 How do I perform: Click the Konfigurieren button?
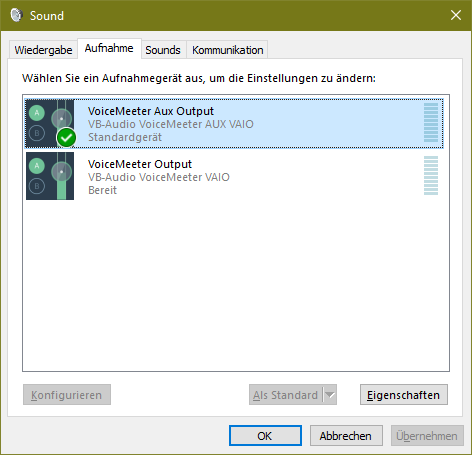coord(67,395)
